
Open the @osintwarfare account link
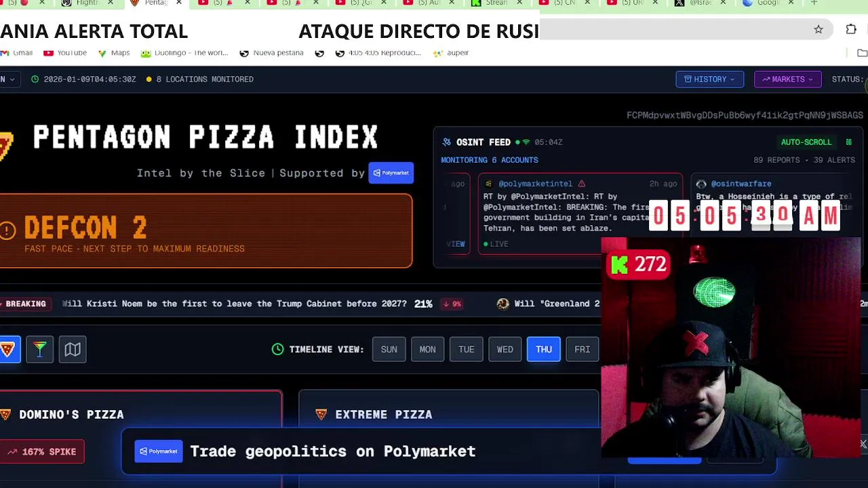[741, 184]
